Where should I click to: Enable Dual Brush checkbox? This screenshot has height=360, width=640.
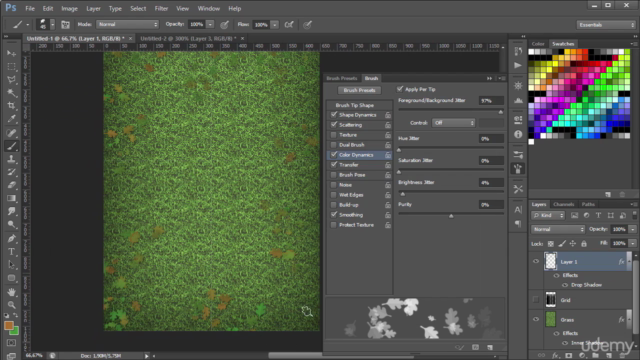point(334,145)
